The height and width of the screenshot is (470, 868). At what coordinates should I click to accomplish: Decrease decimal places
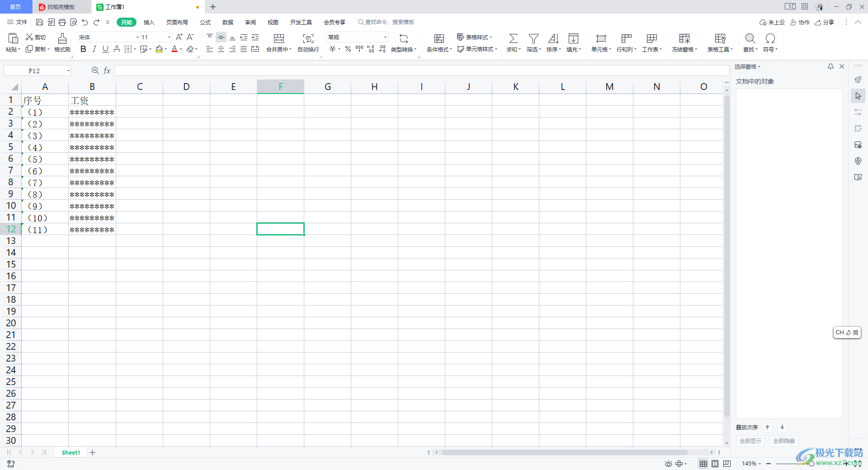(382, 49)
